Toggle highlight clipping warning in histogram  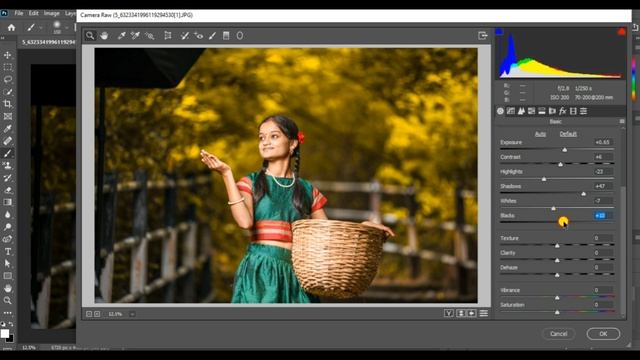pos(621,31)
